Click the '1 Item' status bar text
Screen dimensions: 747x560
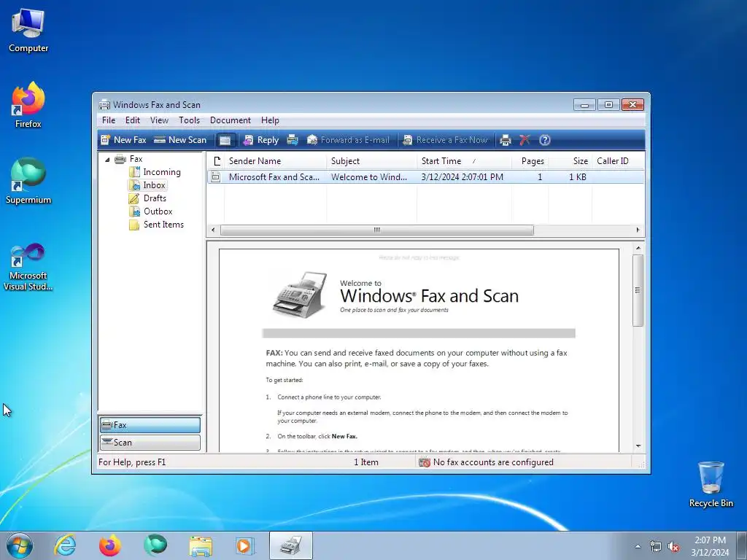click(366, 462)
